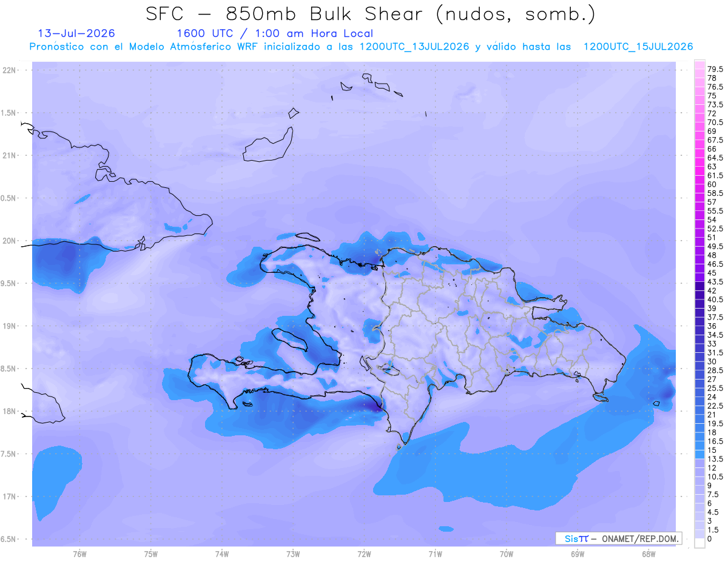This screenshot has height=562, width=728.
Task: Click the '76W' longitude label
Action: click(x=79, y=554)
